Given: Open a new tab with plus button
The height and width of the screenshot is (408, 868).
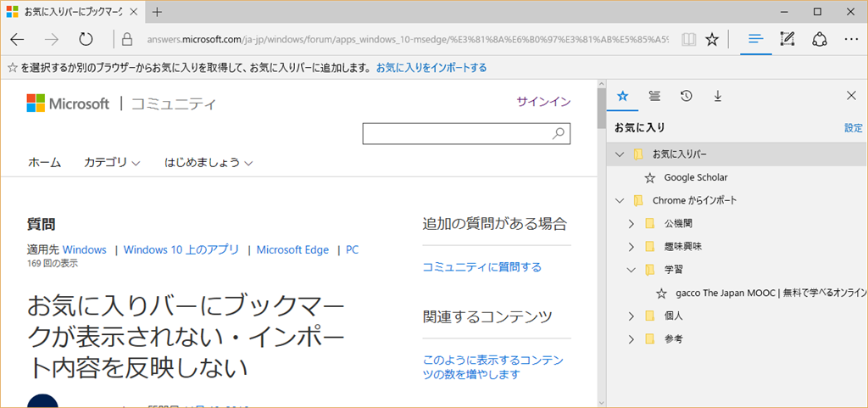Looking at the screenshot, I should (157, 12).
